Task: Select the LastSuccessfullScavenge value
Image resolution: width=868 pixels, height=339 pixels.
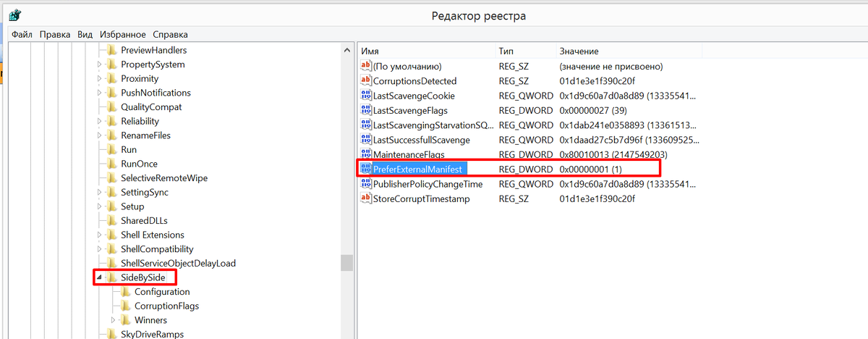Action: [x=421, y=140]
